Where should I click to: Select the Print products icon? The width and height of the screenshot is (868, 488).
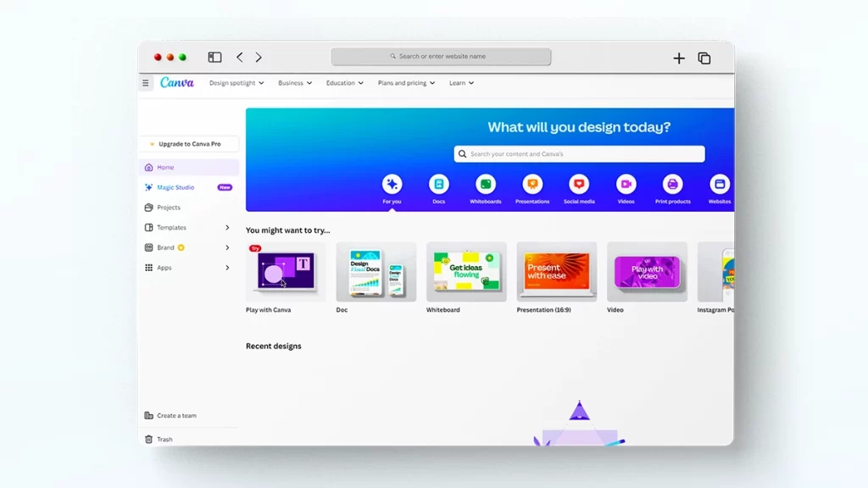click(672, 184)
